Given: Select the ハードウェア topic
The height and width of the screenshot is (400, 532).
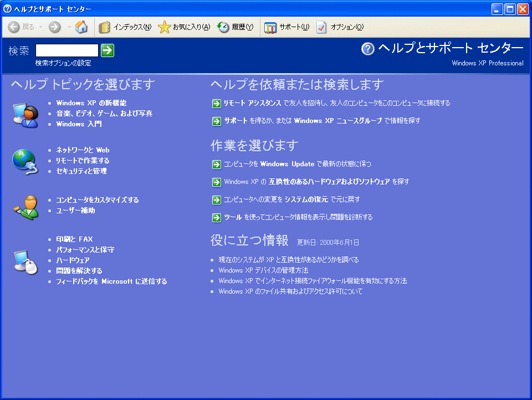Looking at the screenshot, I should pyautogui.click(x=73, y=260).
